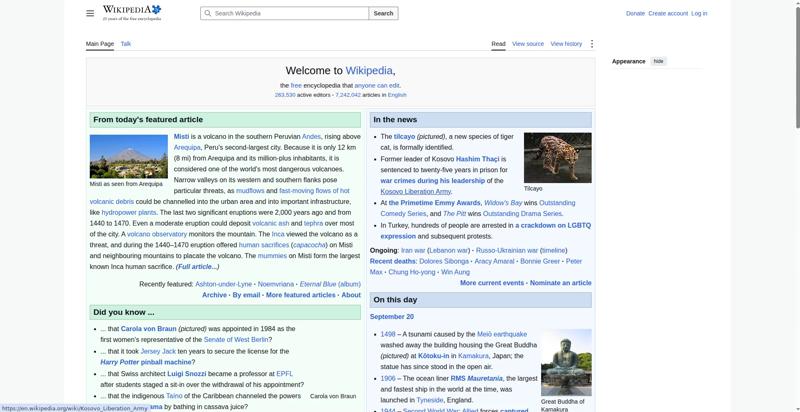800x412 pixels.
Task: Hide the Appearance panel
Action: click(x=659, y=61)
